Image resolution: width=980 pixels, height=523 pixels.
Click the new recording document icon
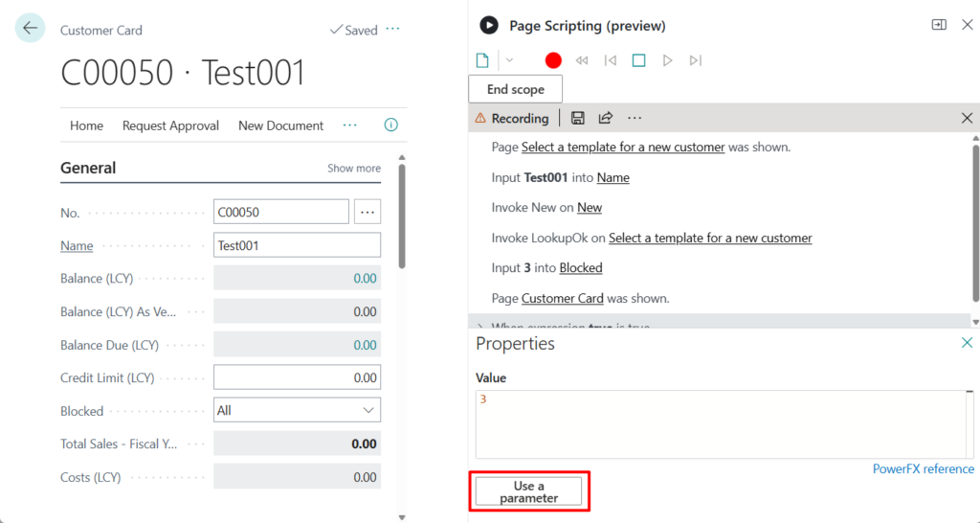point(483,60)
